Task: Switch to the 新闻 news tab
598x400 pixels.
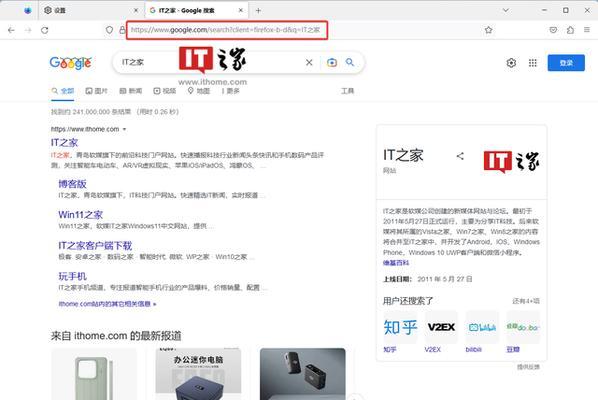Action: tap(130, 91)
